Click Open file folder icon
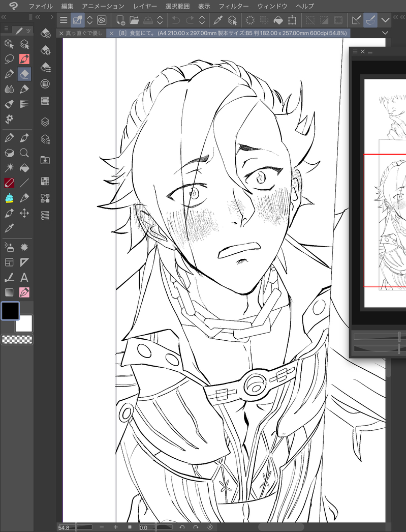The width and height of the screenshot is (406, 532). tap(134, 20)
